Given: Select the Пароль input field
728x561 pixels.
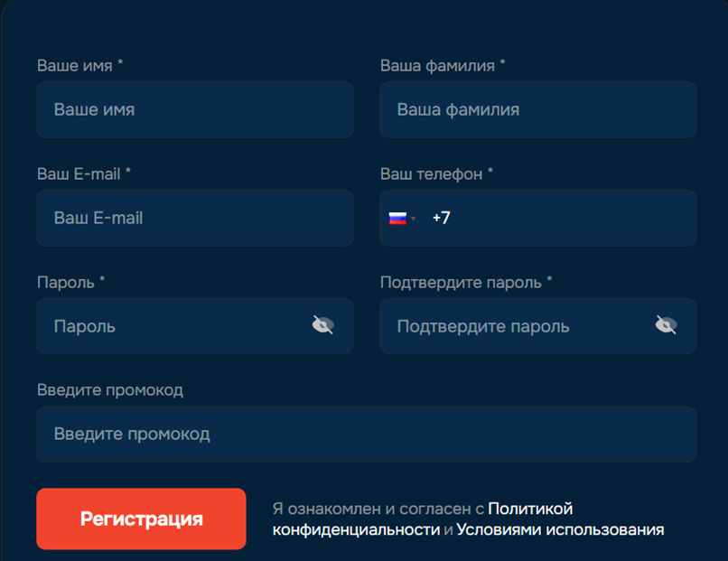Looking at the screenshot, I should pos(163,326).
